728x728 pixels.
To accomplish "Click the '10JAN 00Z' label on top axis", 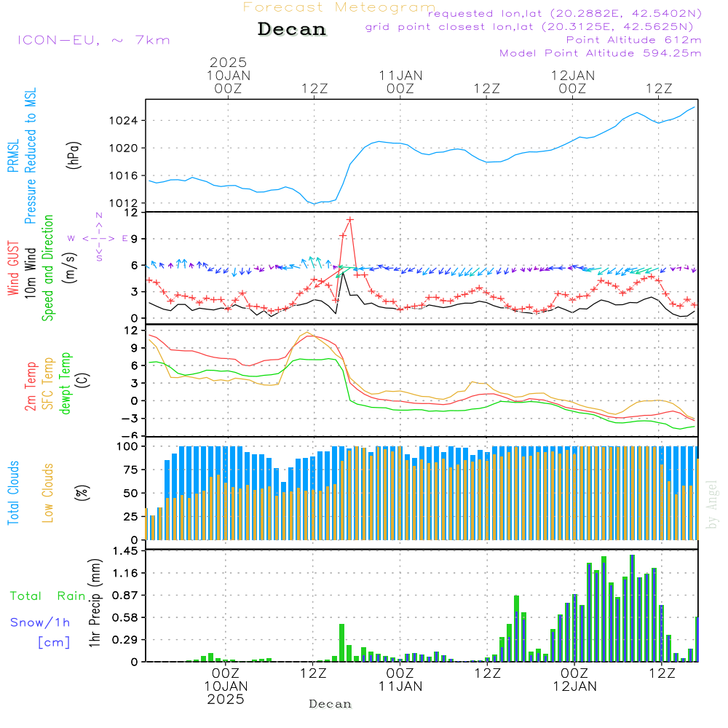I will pos(229,82).
